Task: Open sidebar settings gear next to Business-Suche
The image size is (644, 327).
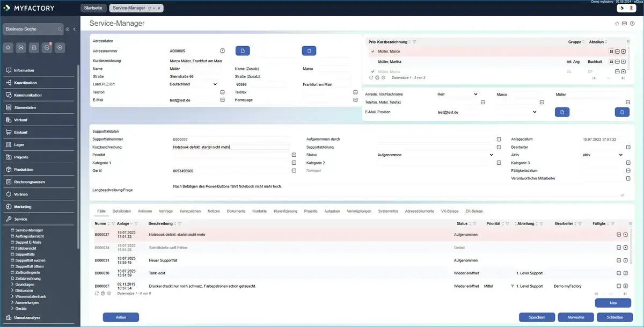Action: click(x=68, y=29)
